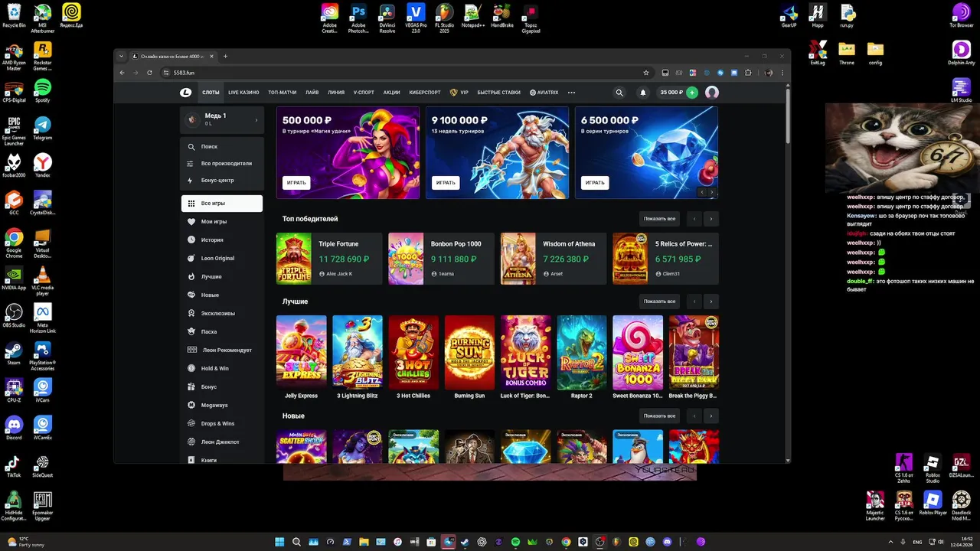980x551 pixels.
Task: Click 'ИГРАТЬ' on 9 100 000 ₽ banner
Action: click(x=446, y=183)
